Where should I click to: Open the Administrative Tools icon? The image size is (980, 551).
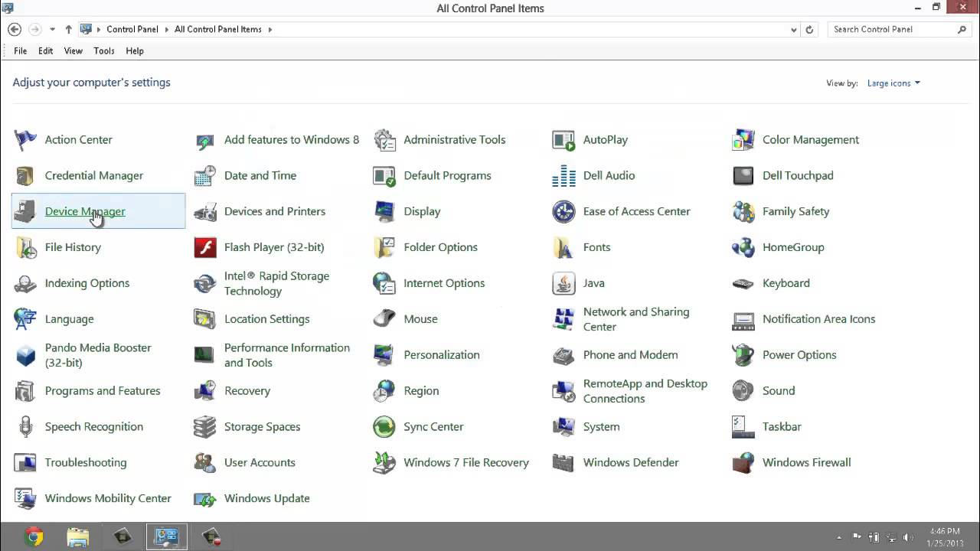tap(384, 140)
